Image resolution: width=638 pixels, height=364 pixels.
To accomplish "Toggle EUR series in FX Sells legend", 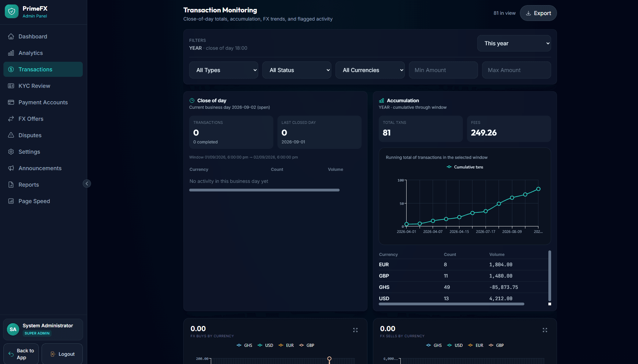I will pyautogui.click(x=476, y=345).
